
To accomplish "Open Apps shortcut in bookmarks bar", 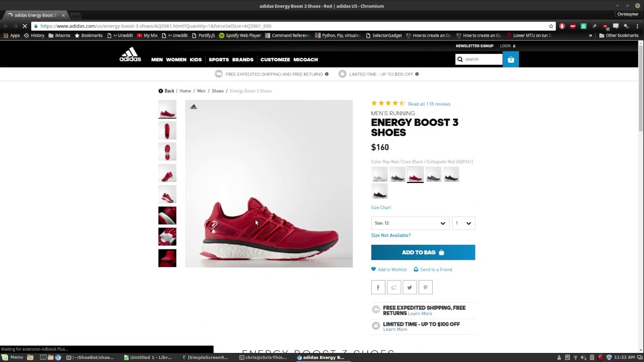I will pos(12,36).
